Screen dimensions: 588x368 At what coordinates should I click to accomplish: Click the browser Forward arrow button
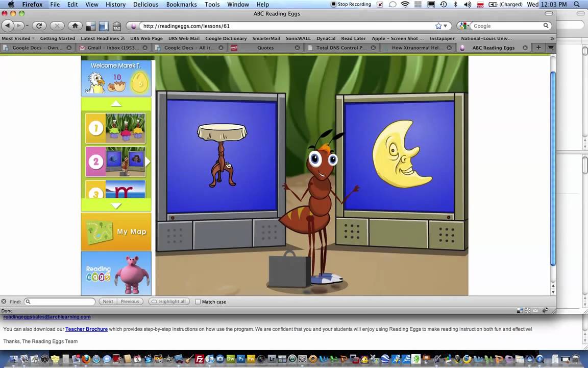click(19, 26)
